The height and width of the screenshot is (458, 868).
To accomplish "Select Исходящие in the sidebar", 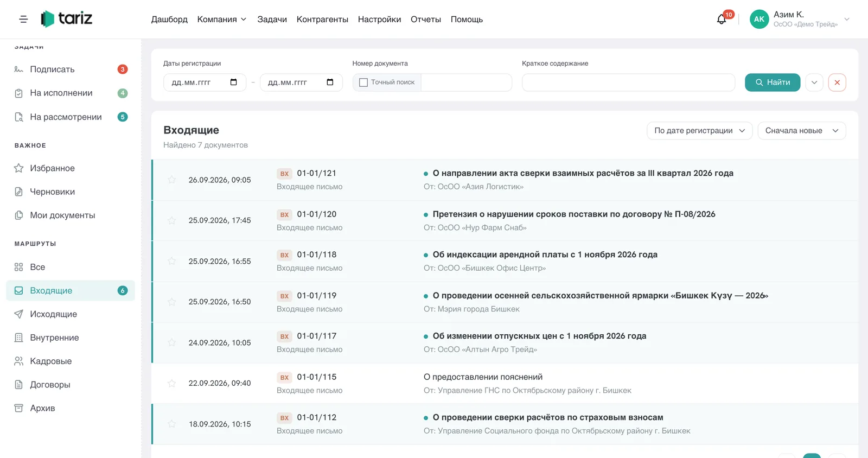I will point(71,314).
